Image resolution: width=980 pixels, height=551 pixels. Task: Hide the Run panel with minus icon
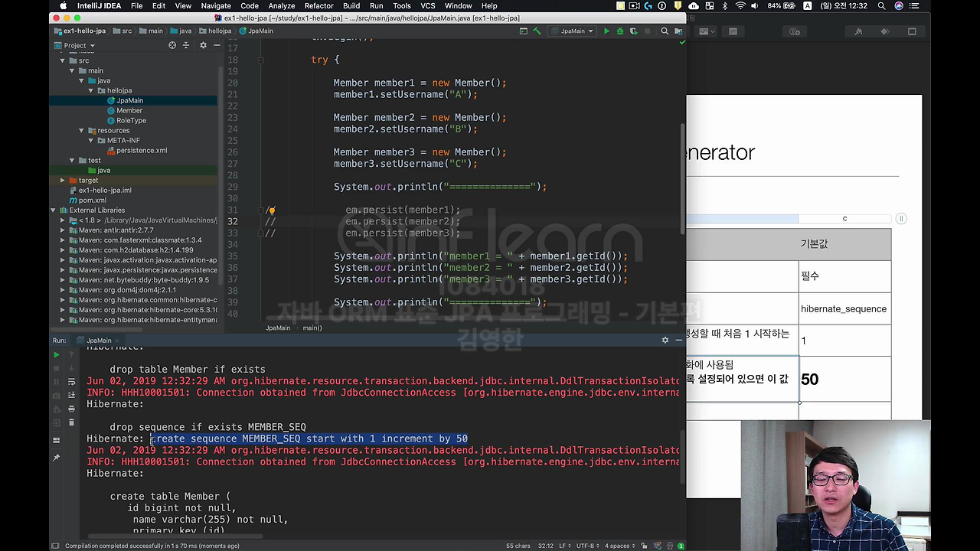coord(678,340)
